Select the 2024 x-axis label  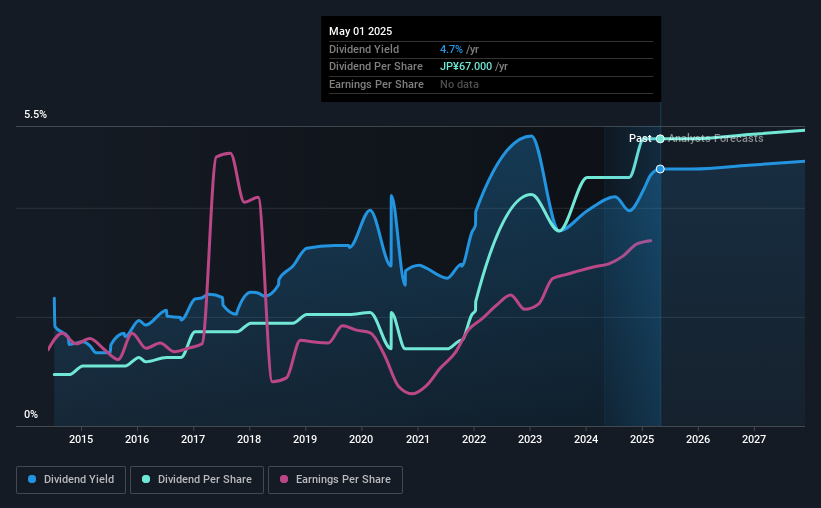click(585, 439)
